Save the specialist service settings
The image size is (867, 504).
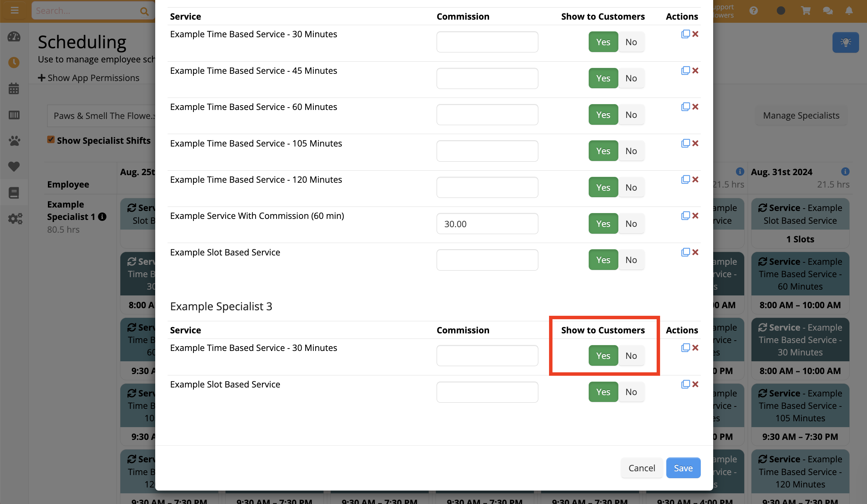(683, 468)
